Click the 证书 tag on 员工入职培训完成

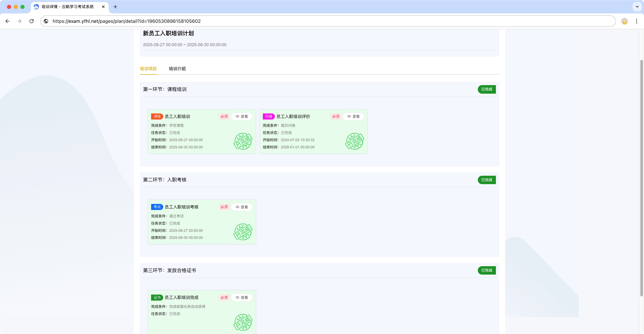click(157, 298)
